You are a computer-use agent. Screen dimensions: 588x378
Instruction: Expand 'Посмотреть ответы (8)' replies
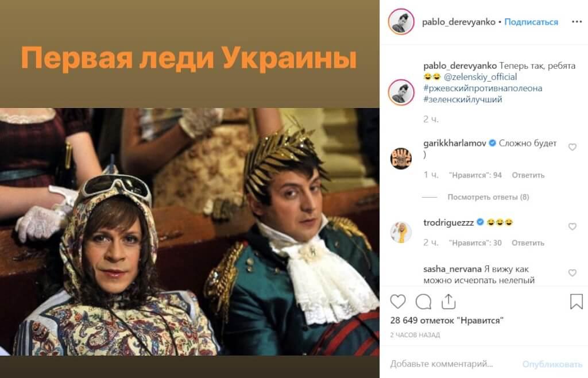(488, 197)
